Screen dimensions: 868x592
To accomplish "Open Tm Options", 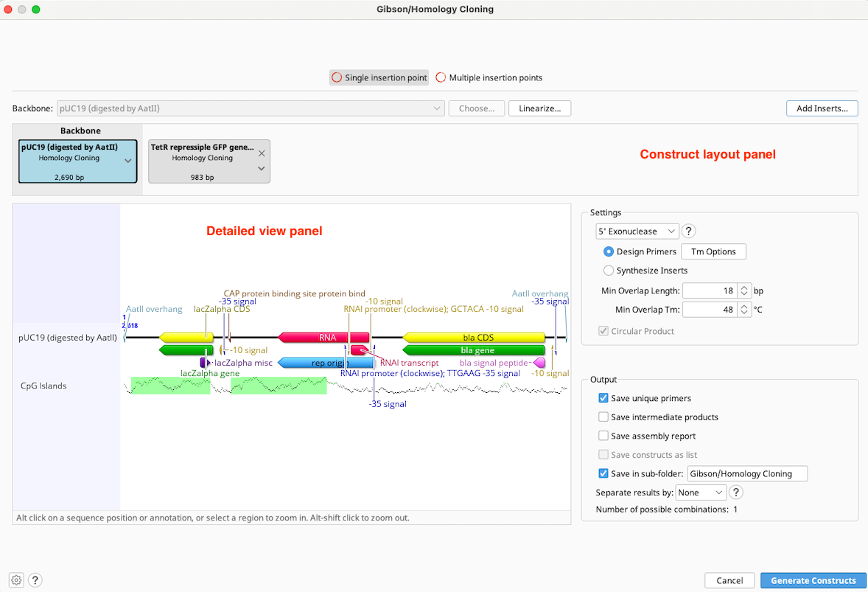I will coord(713,251).
